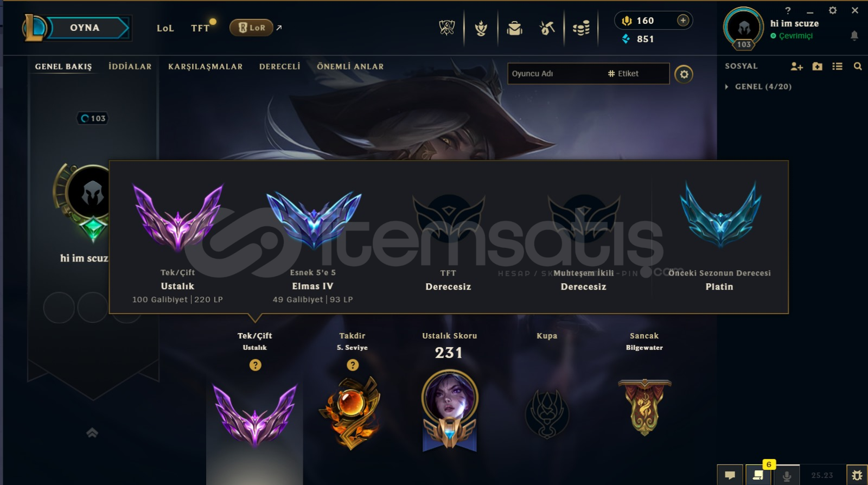Open the notifications bell icon
The image size is (868, 485).
pos(854,36)
